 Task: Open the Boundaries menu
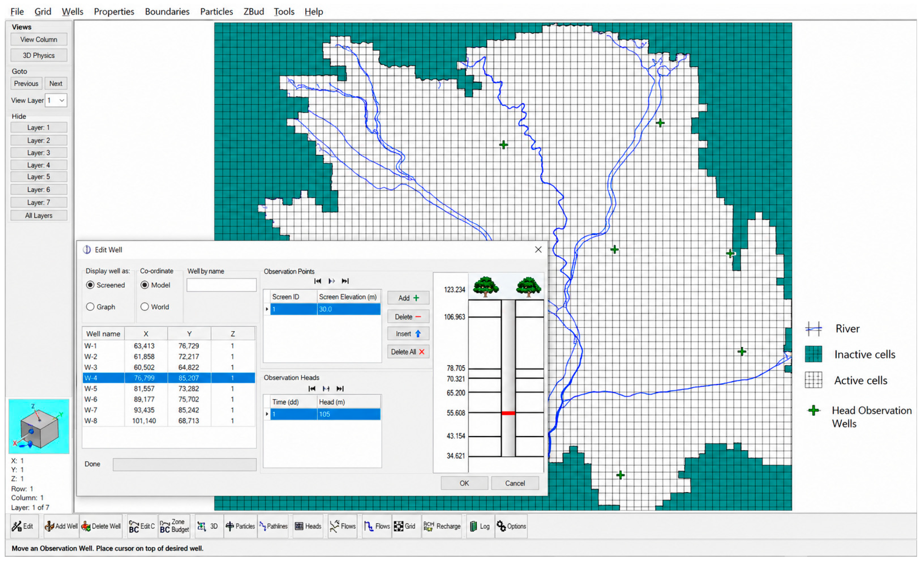click(x=167, y=12)
